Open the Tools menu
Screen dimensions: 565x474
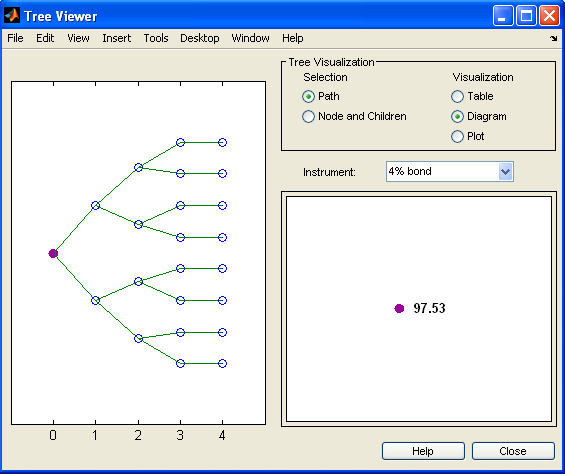pos(156,38)
